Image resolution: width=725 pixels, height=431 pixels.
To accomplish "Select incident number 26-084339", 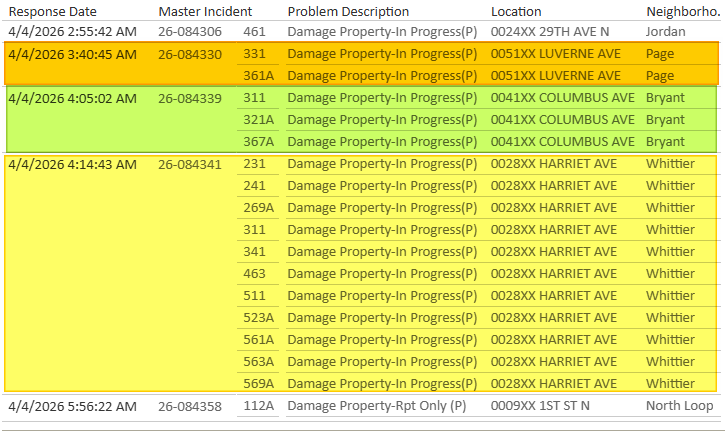I will click(x=190, y=98).
